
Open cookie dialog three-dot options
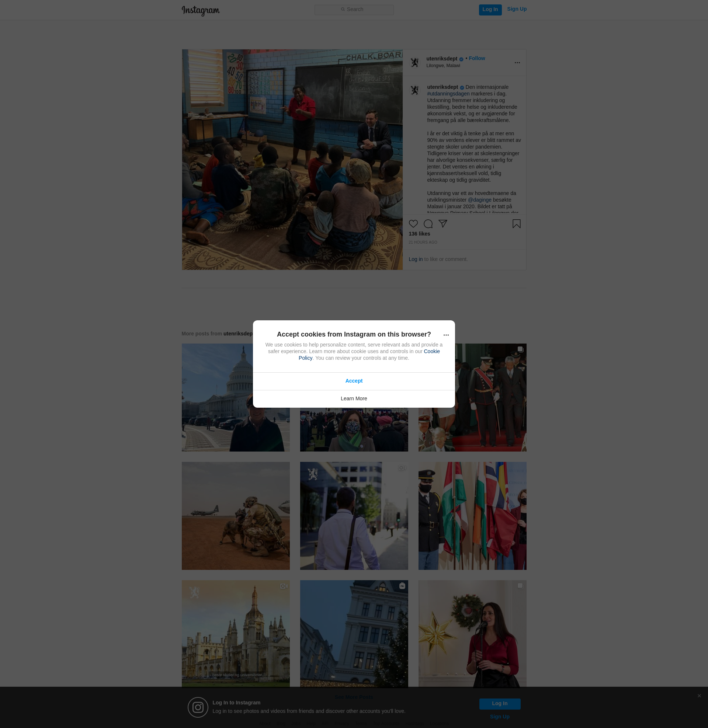446,335
